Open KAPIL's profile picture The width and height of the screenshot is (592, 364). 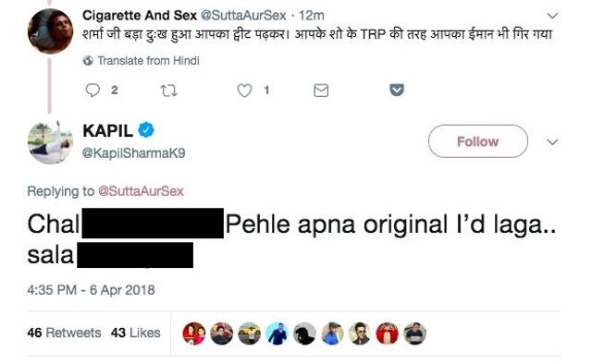click(x=50, y=142)
